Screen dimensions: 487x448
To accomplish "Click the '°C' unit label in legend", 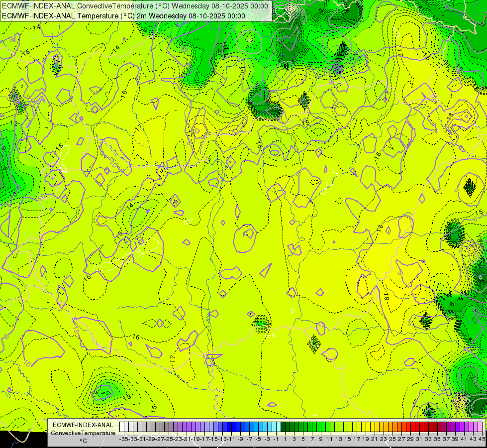I will (83, 441).
